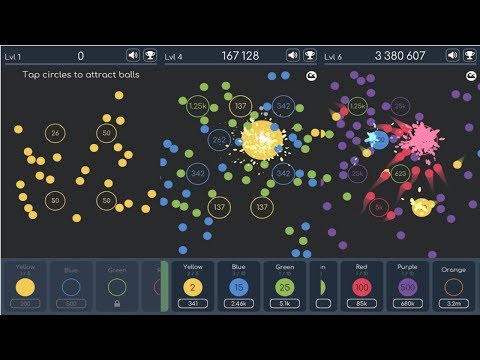This screenshot has height=360, width=480.
Task: Click the 'Lvl 6' level label
Action: click(x=333, y=57)
